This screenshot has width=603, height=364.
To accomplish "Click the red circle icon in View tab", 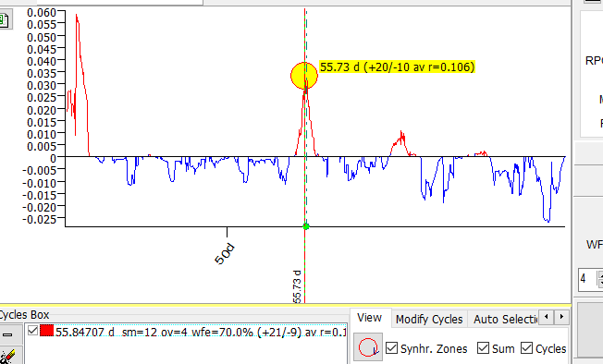I will tap(368, 347).
